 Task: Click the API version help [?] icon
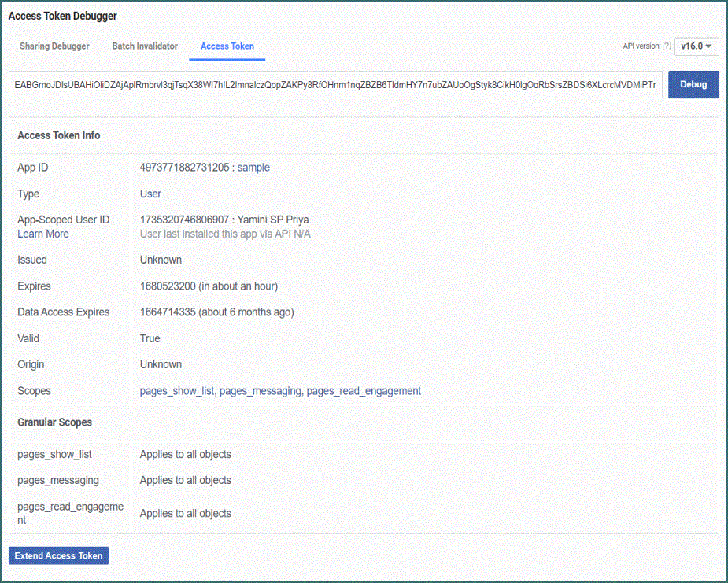tap(666, 46)
